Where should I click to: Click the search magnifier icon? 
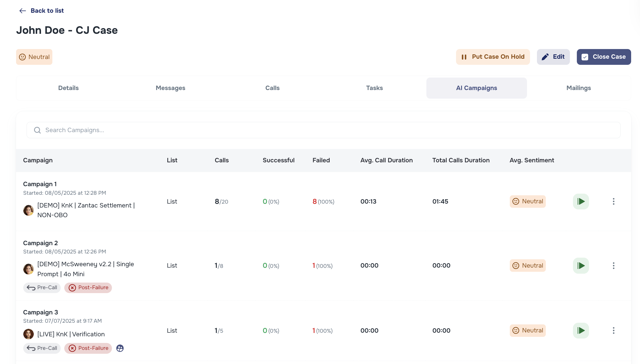tap(37, 130)
